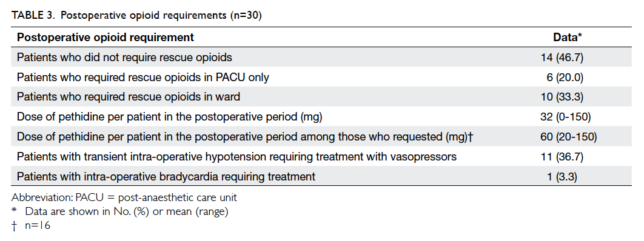Click the value '32 (0-150)'
This screenshot has height=241, width=644.
click(x=566, y=117)
